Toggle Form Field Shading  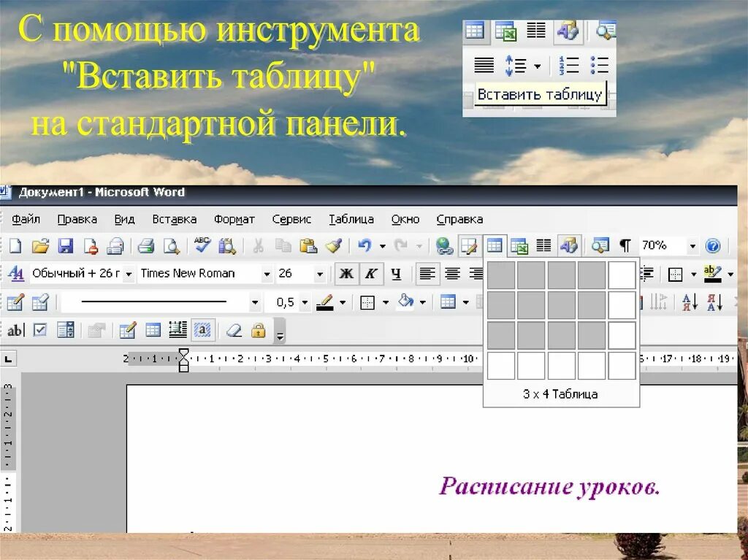203,330
